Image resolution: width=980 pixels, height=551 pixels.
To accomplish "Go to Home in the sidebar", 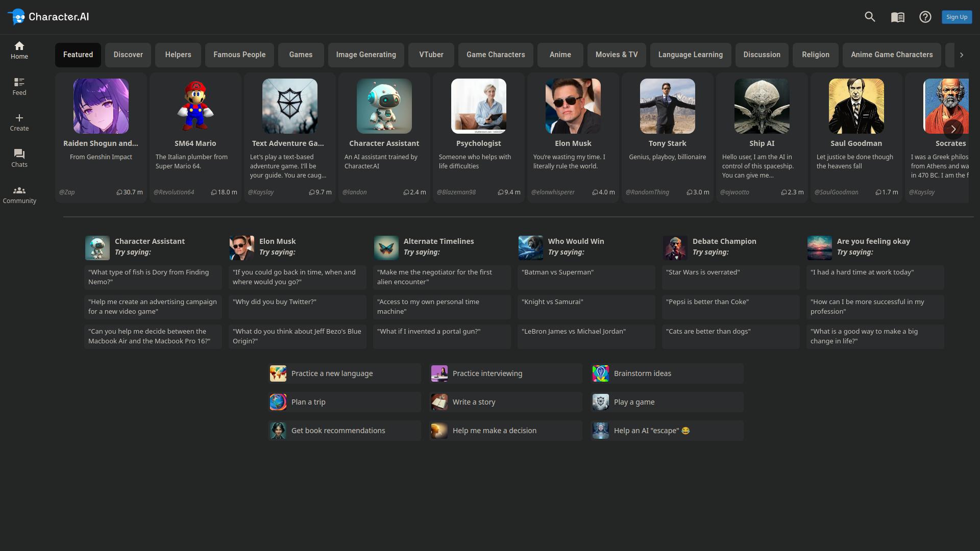I will tap(19, 51).
